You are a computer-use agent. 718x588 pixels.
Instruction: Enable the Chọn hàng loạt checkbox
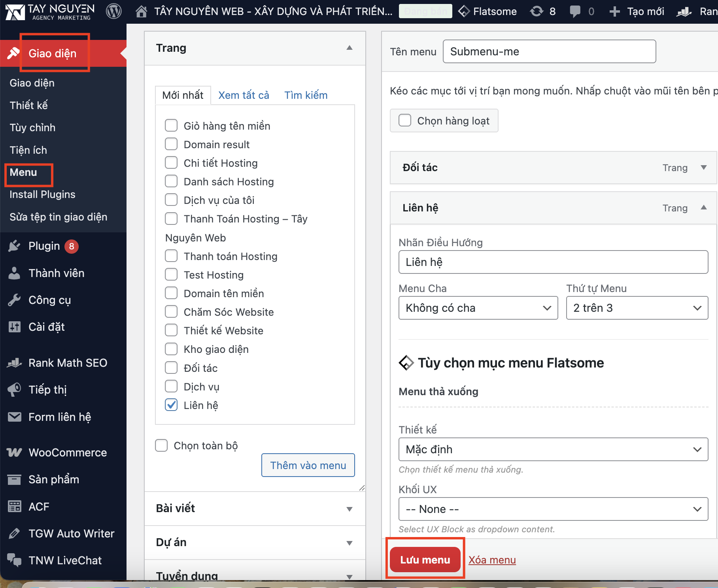point(405,121)
